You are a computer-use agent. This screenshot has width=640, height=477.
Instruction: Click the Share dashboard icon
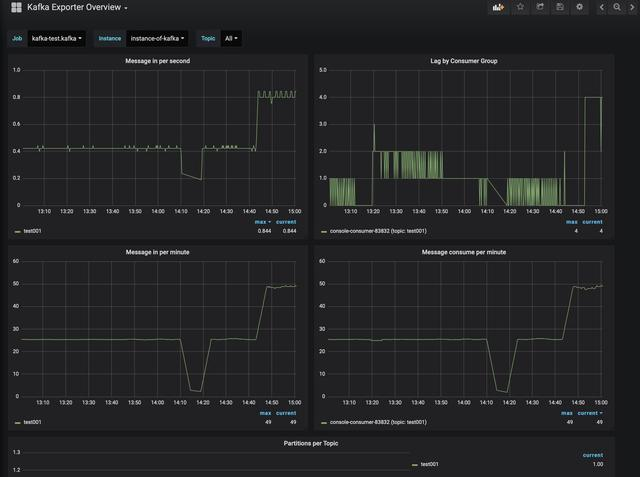[540, 7]
